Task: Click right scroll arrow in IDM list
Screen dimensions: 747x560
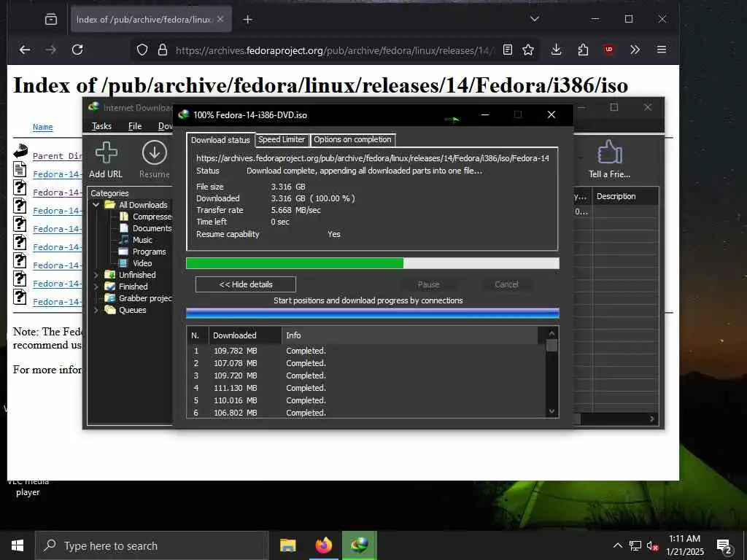Action: (x=651, y=419)
